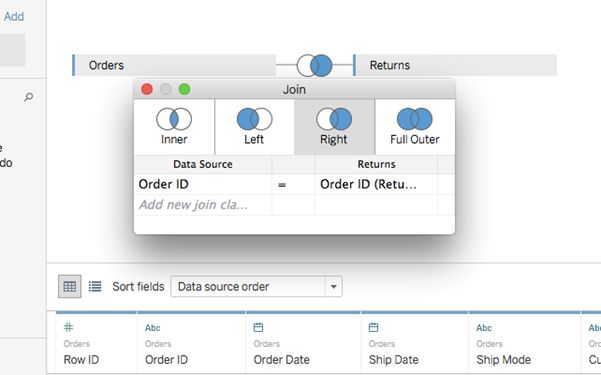Click the search magnifier in left pane
This screenshot has width=601, height=375.
28,97
